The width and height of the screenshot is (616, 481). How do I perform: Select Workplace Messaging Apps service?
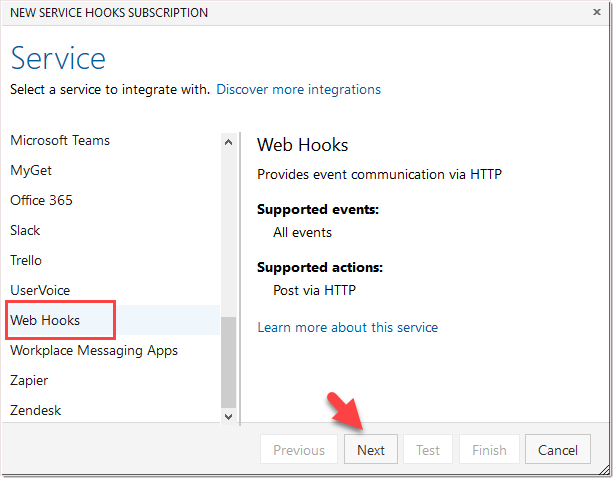[93, 350]
